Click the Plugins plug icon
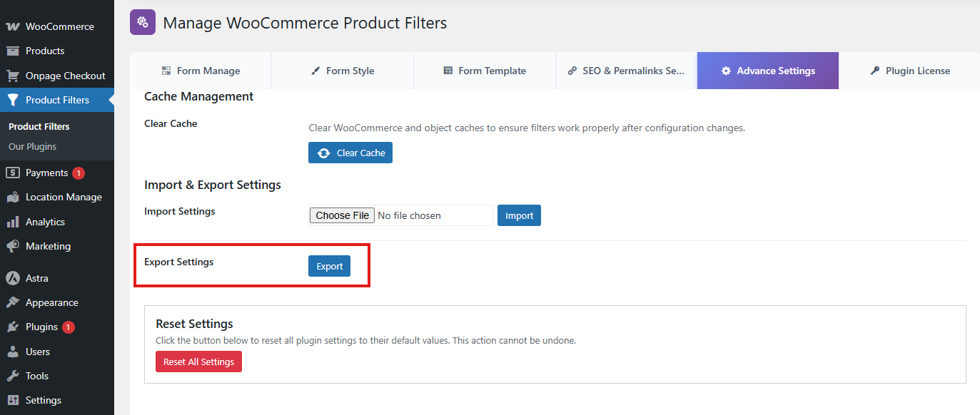The height and width of the screenshot is (415, 980). tap(13, 327)
